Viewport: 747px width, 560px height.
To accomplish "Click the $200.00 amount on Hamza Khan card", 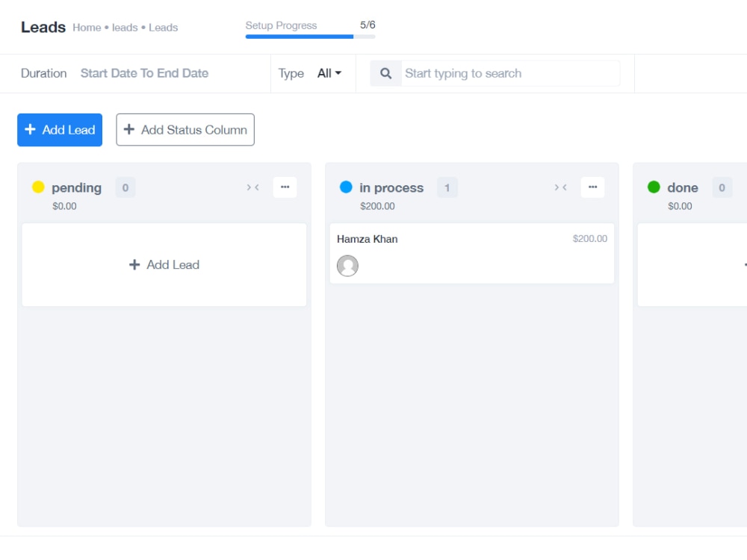I will (590, 239).
